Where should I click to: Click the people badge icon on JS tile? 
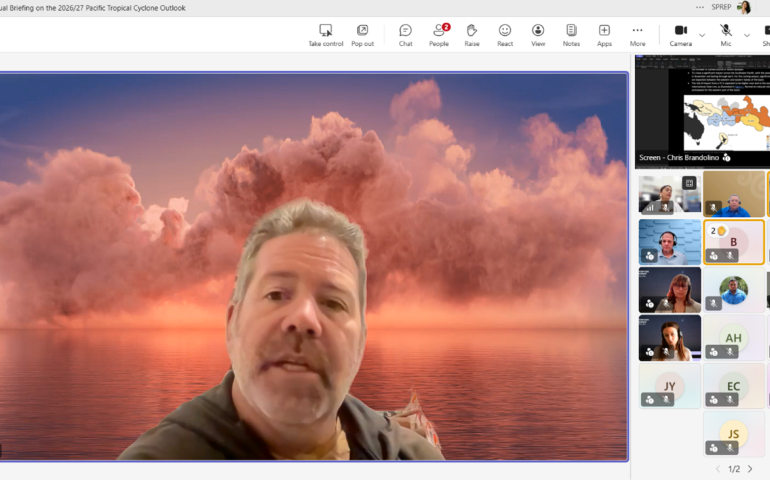pos(714,448)
